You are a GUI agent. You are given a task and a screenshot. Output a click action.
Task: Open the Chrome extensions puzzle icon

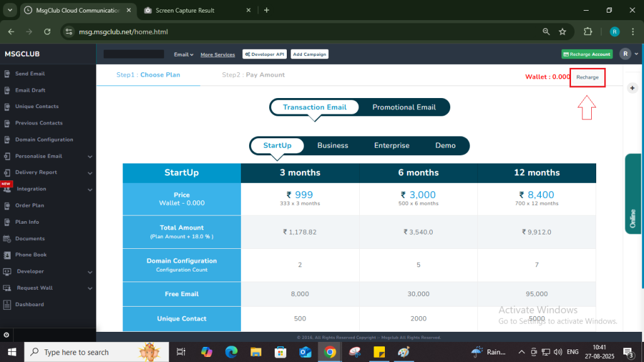click(x=588, y=31)
